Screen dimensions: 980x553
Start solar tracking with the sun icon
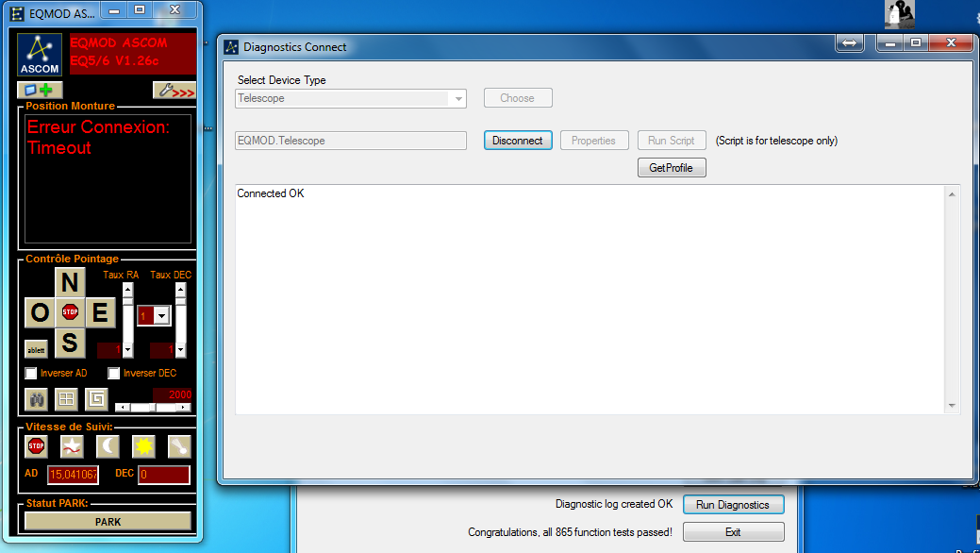coord(143,446)
